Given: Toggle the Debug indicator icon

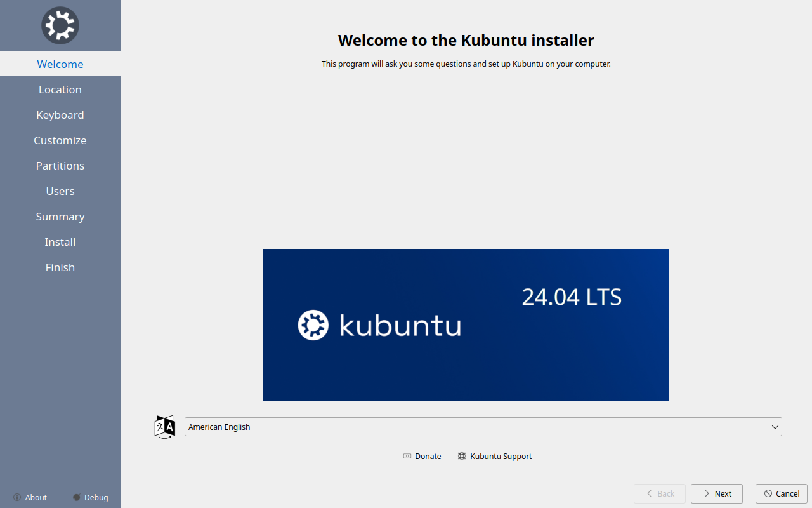Looking at the screenshot, I should [77, 497].
